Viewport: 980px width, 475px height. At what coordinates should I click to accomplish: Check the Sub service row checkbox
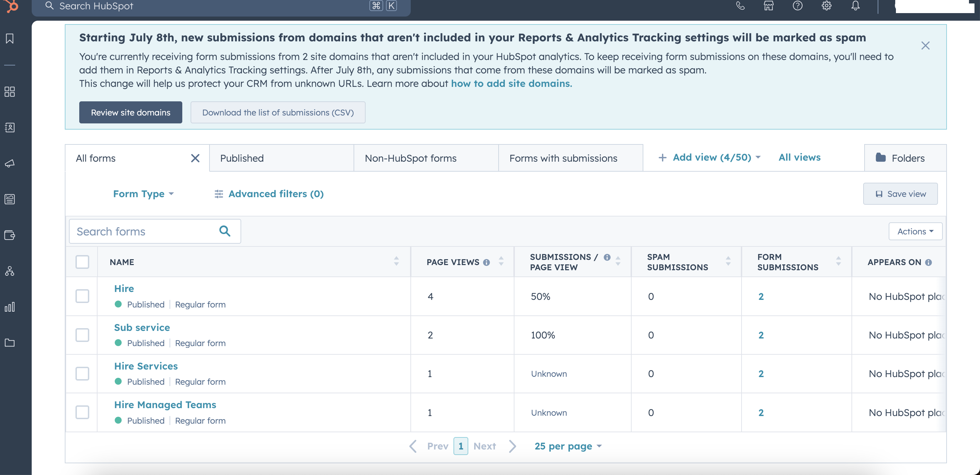(82, 335)
